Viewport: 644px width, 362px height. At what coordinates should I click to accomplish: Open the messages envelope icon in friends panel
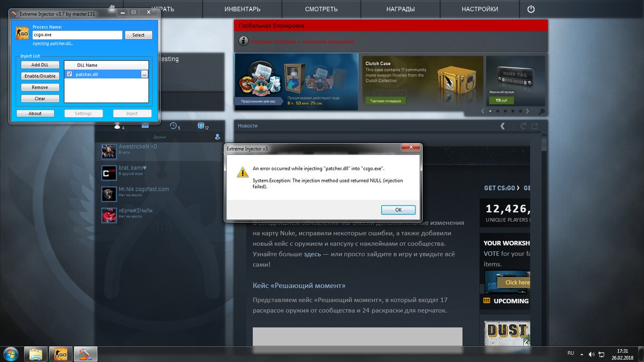145,126
